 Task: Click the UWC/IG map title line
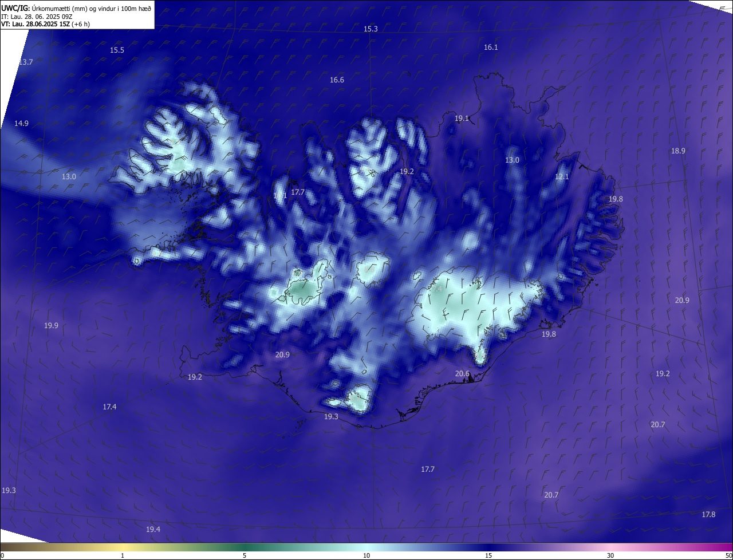pos(76,8)
